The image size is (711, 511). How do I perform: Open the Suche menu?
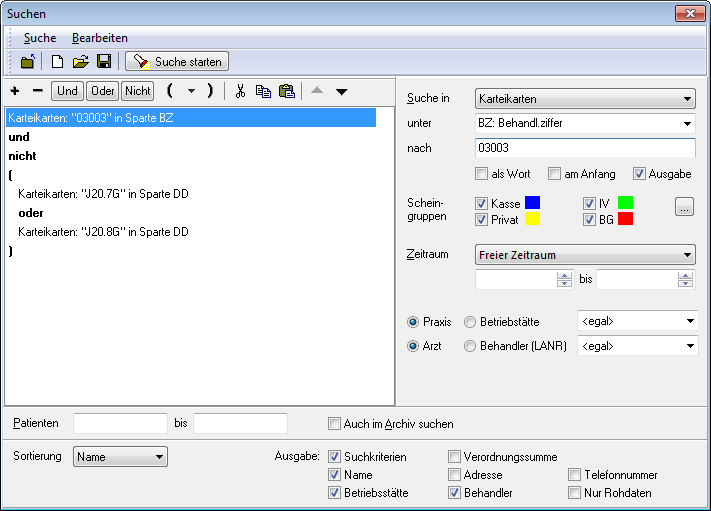pos(40,38)
